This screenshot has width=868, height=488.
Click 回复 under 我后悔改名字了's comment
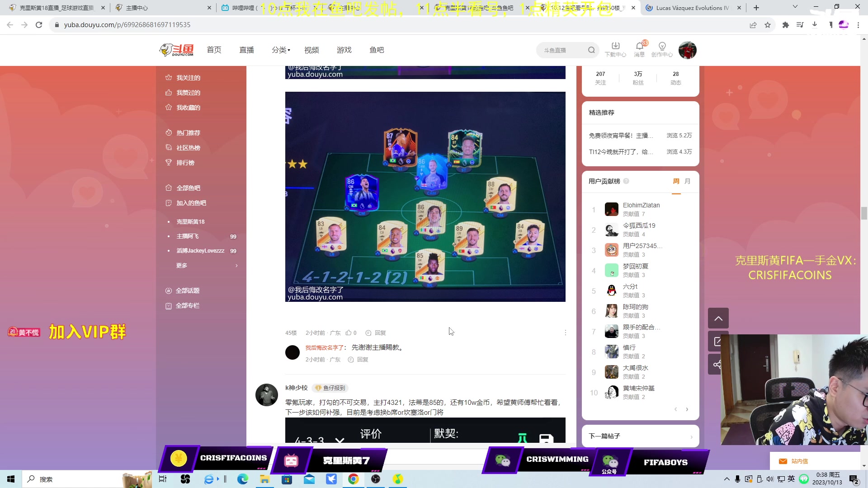pyautogui.click(x=362, y=359)
